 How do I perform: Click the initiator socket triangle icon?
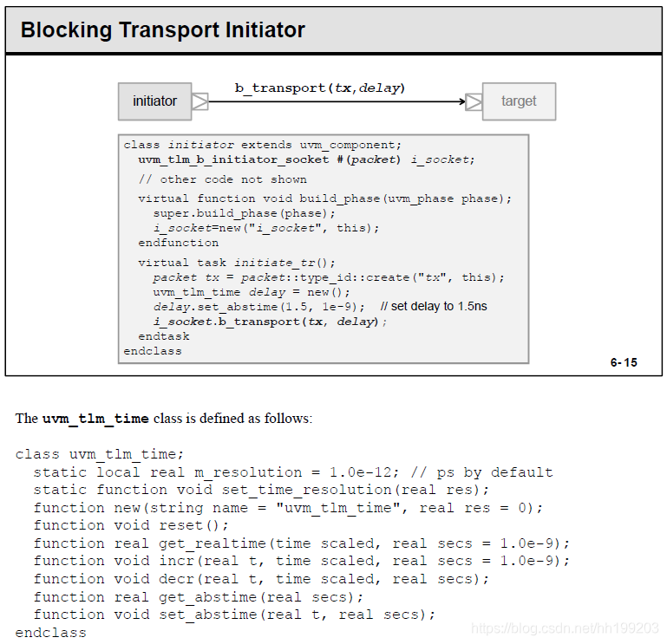(200, 101)
